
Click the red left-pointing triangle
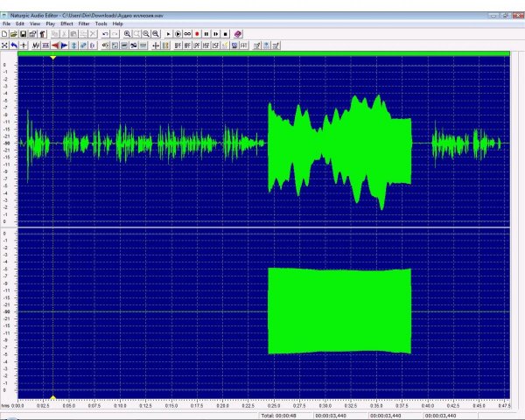pyautogui.click(x=55, y=45)
